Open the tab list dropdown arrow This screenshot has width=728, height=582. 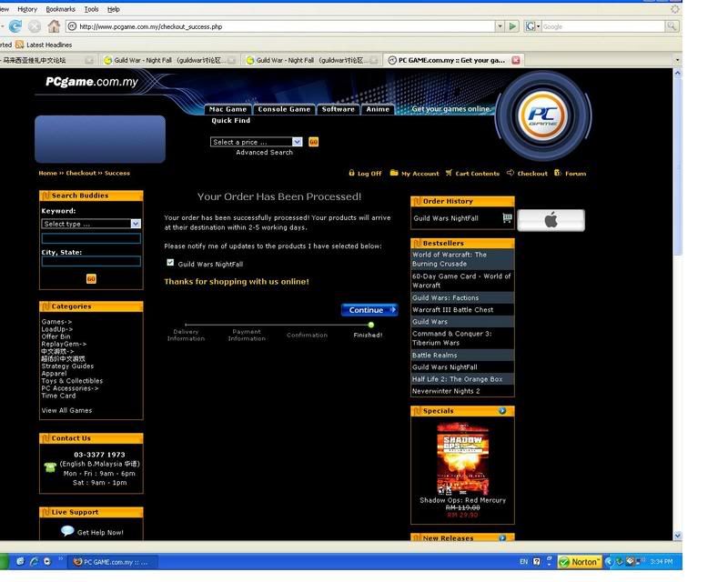tap(677, 60)
